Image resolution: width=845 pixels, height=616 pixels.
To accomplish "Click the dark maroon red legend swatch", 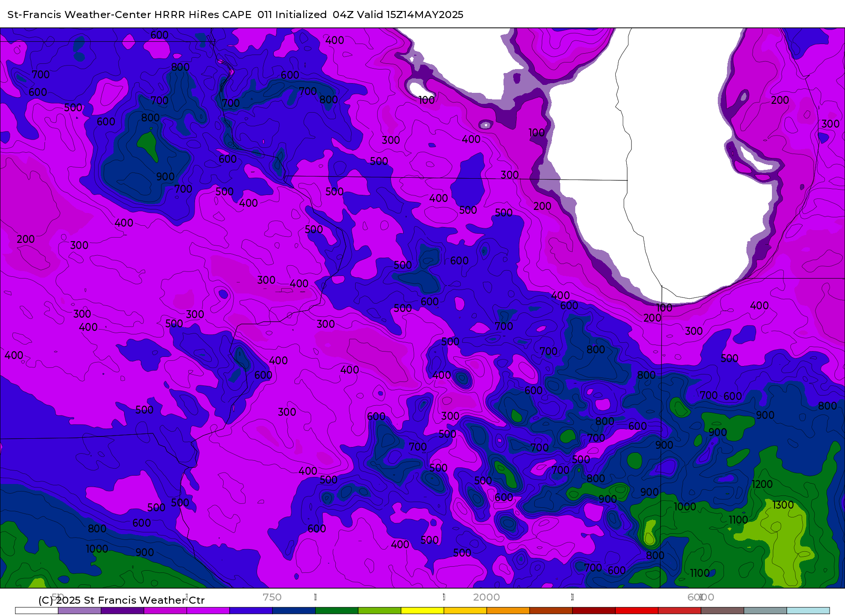I will click(x=594, y=611).
